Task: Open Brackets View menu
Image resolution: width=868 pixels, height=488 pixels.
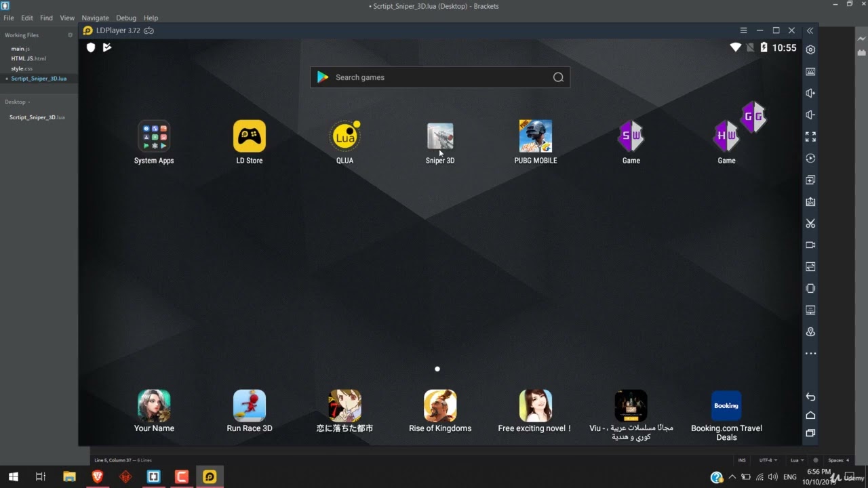Action: [x=67, y=18]
